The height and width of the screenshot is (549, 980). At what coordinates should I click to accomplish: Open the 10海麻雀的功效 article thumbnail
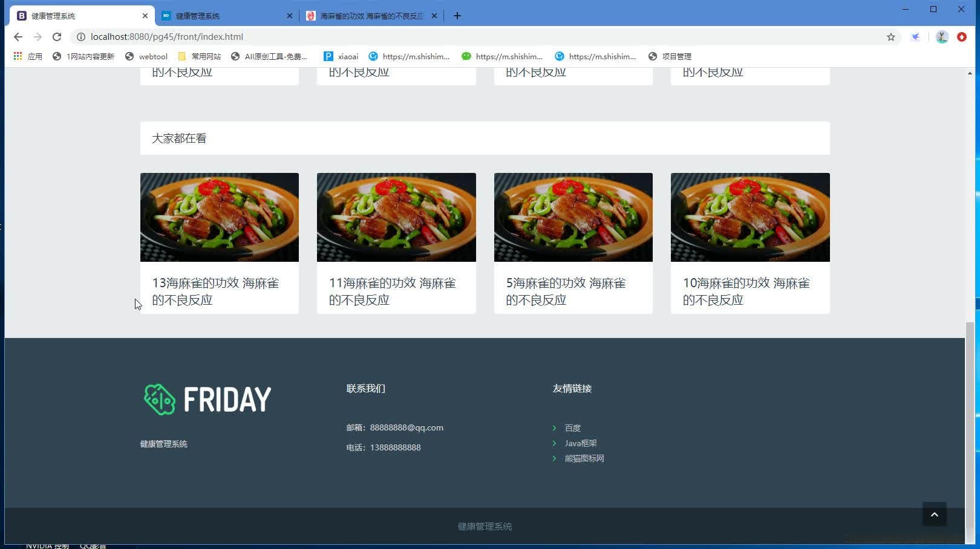point(750,217)
